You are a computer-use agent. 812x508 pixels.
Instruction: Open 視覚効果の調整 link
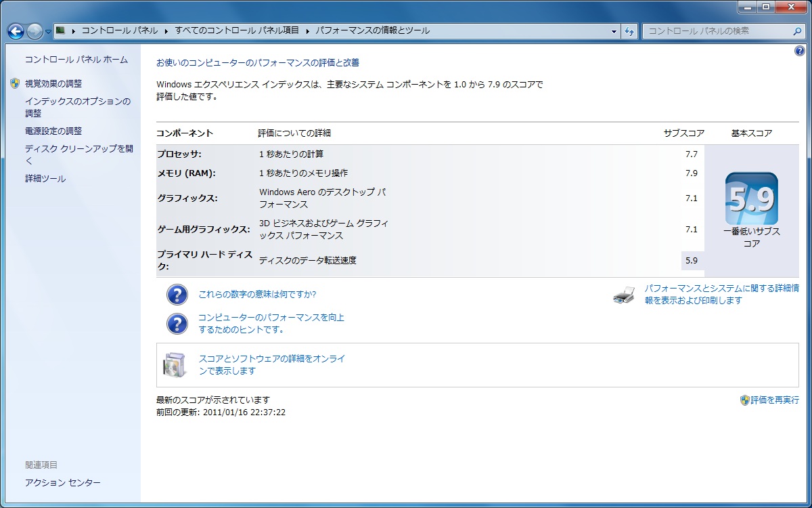click(x=53, y=83)
